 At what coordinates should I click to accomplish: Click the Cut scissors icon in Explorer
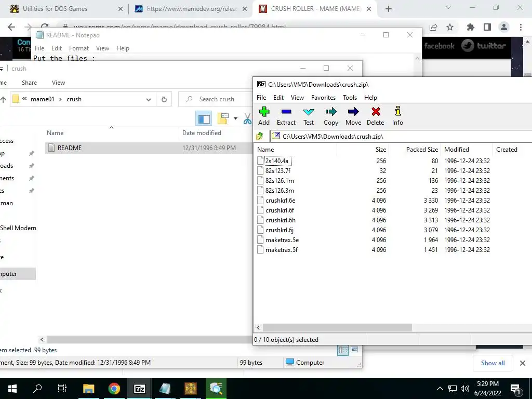(x=247, y=119)
